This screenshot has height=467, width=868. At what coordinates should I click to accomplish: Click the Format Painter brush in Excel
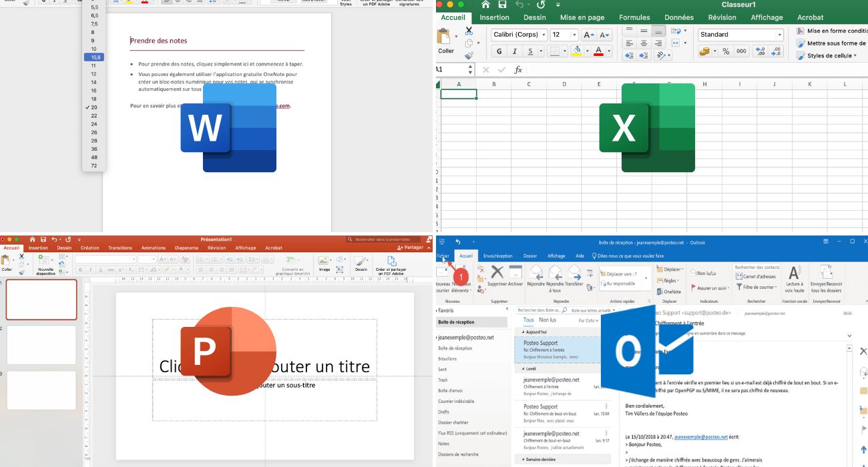pyautogui.click(x=469, y=56)
